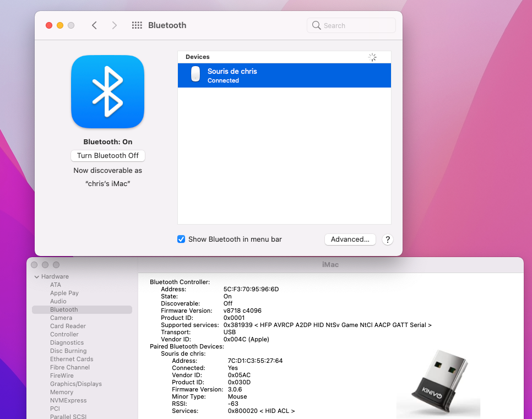The image size is (532, 419).
Task: Click the RSSI value -63
Action: pos(233,404)
